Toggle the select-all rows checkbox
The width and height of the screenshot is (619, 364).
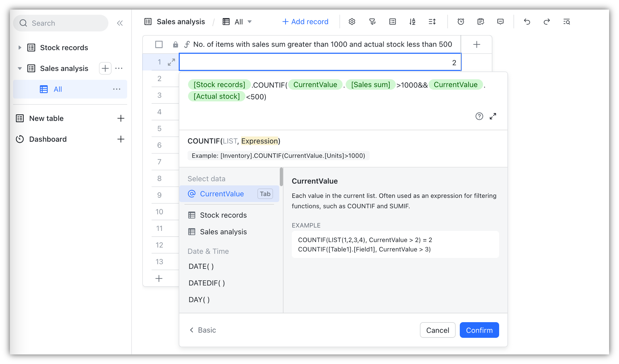[159, 44]
